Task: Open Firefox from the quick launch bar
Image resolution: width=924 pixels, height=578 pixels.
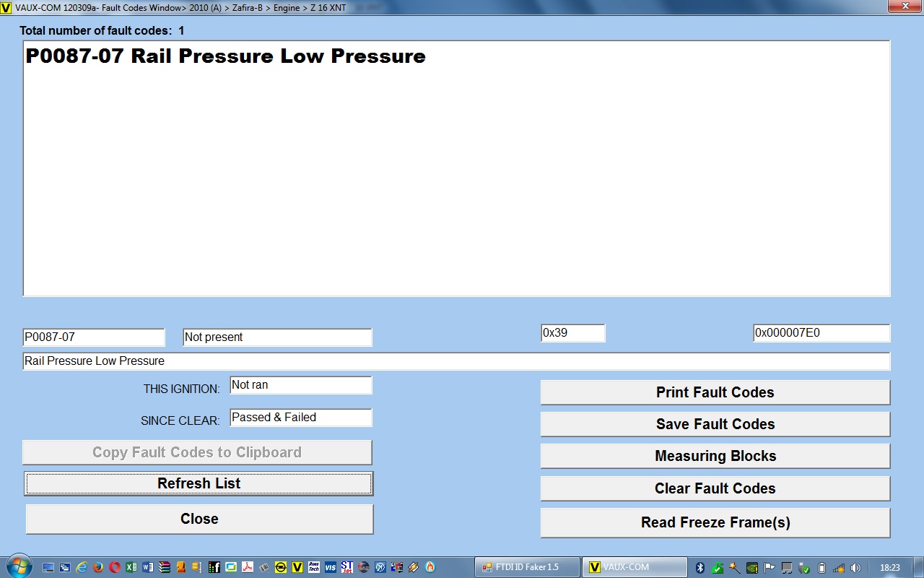Action: pyautogui.click(x=98, y=567)
